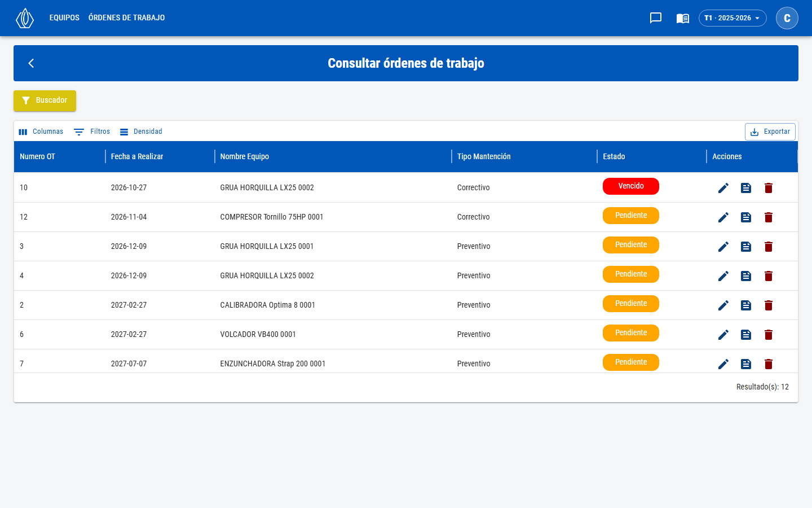
Task: Open the Filtros filter panel
Action: [92, 132]
